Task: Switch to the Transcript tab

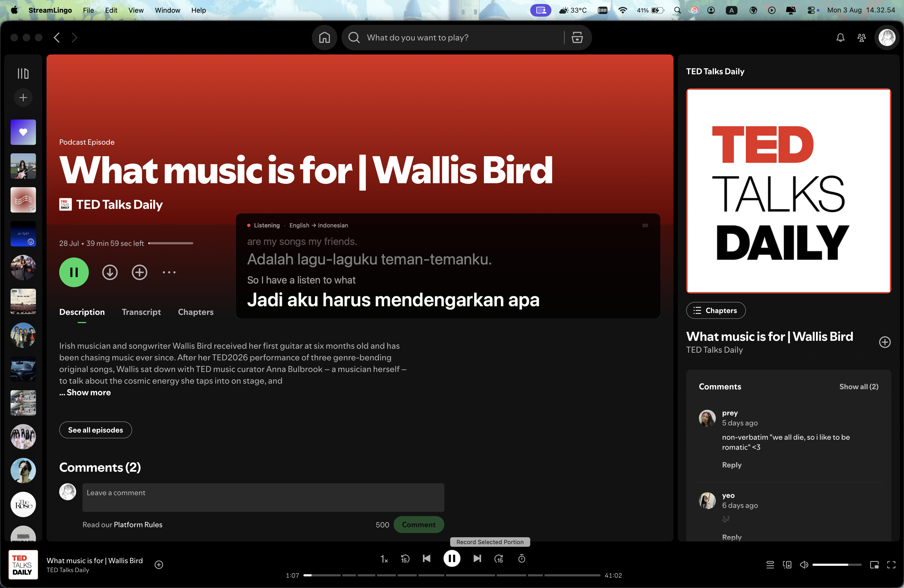Action: point(141,312)
